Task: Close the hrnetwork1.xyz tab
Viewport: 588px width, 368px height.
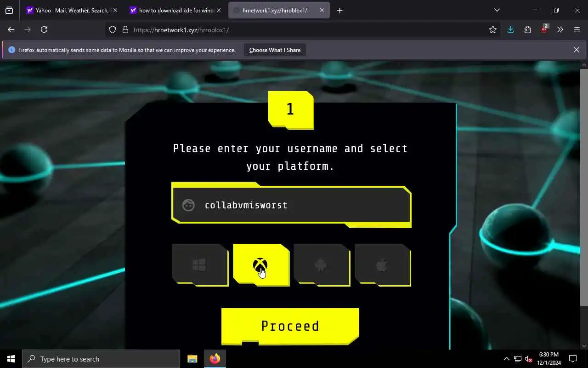Action: tap(322, 10)
